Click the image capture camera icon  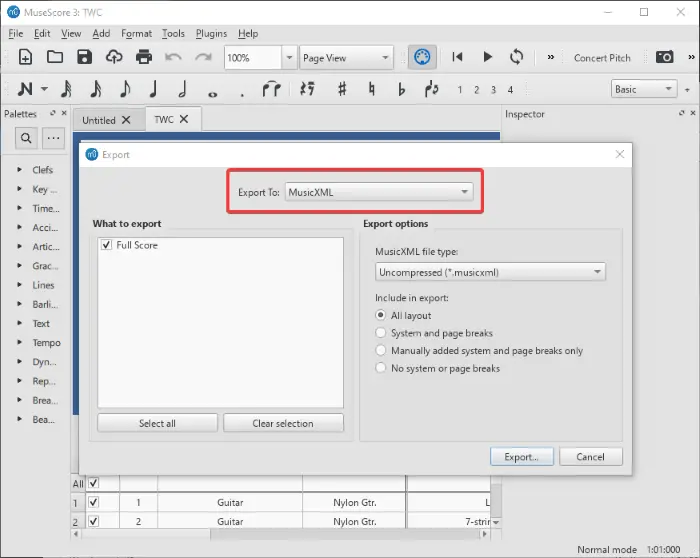coord(664,57)
